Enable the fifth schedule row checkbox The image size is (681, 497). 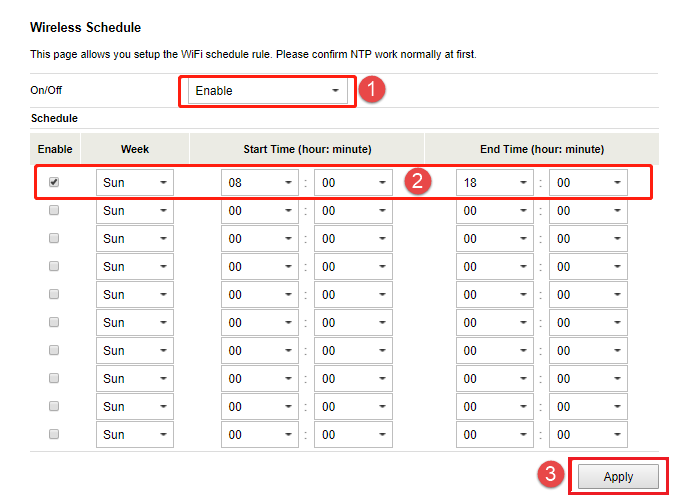[54, 294]
